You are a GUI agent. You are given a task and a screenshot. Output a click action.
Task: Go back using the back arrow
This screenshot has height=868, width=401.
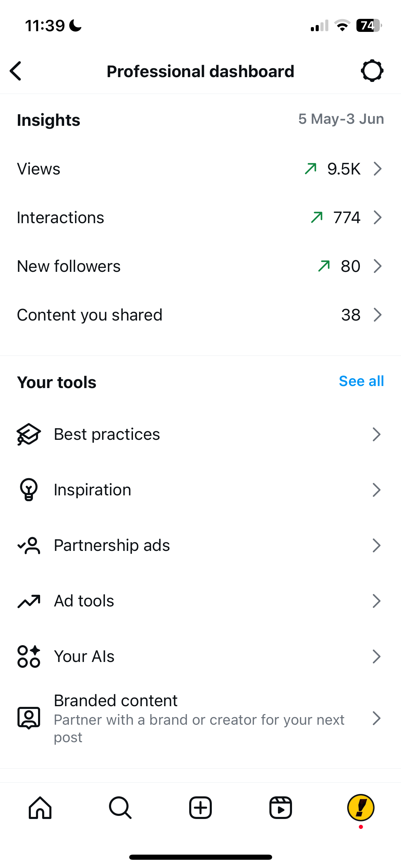(x=15, y=71)
